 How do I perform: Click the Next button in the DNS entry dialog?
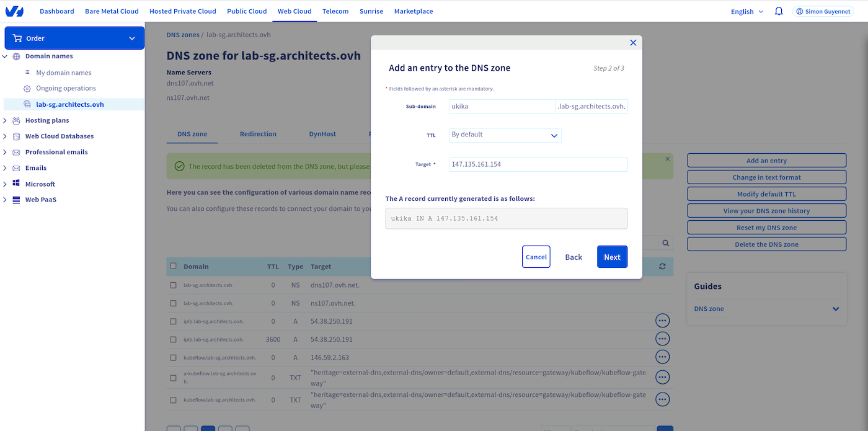(612, 256)
